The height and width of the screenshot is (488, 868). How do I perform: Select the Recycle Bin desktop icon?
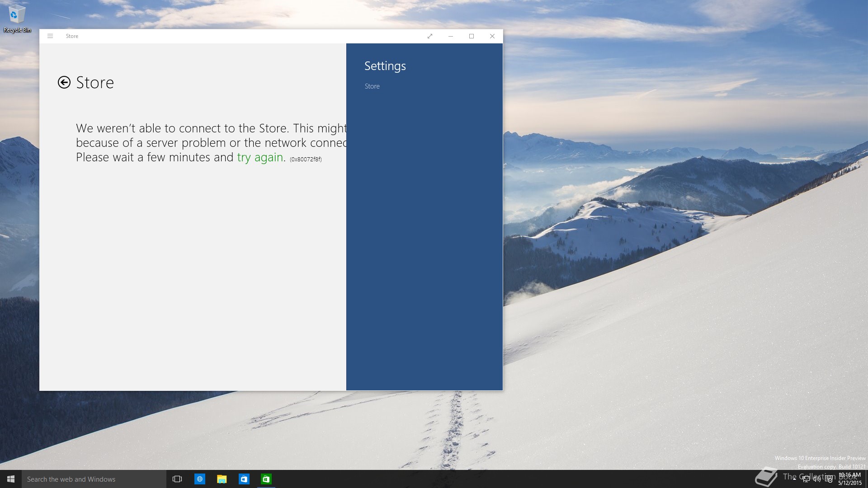(x=17, y=19)
